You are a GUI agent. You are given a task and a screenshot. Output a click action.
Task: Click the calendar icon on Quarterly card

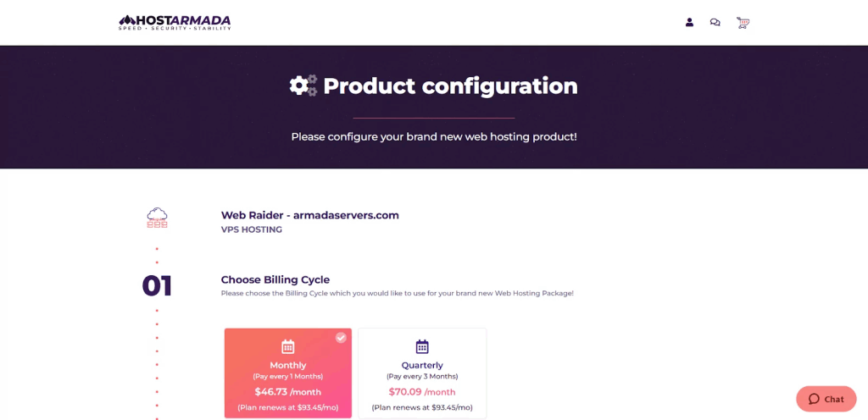[422, 346]
